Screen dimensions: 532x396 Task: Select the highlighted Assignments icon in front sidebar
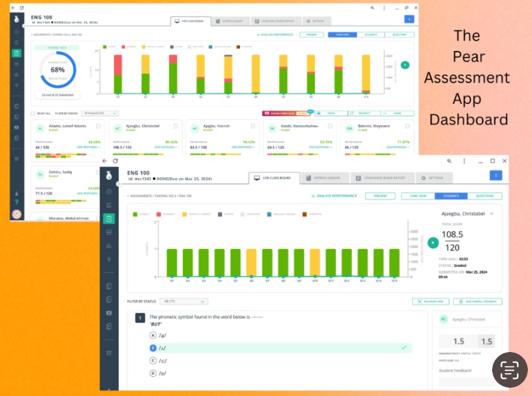click(x=109, y=219)
